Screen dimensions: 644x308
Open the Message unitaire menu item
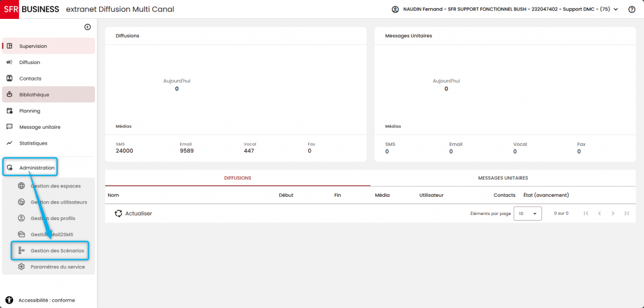click(48, 127)
